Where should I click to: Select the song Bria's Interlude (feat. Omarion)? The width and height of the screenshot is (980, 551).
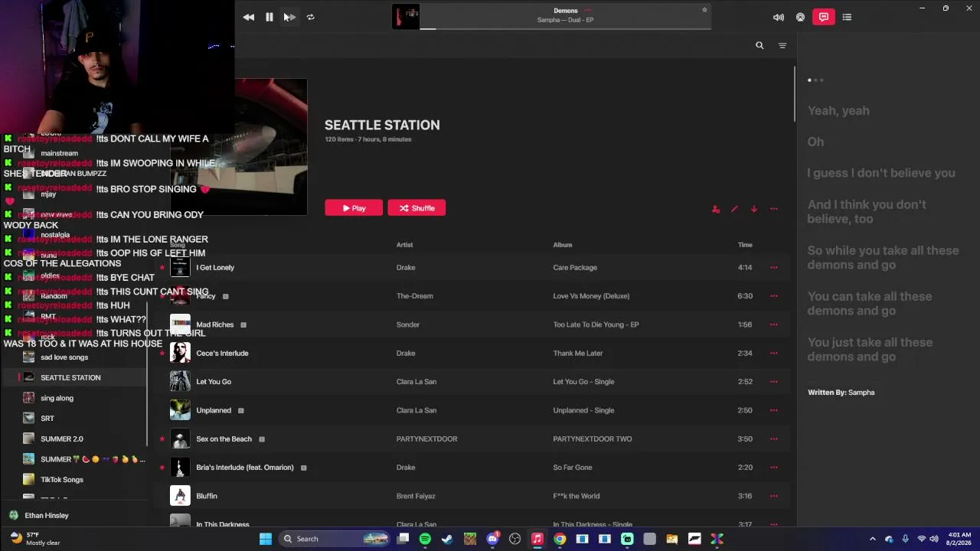(x=245, y=468)
